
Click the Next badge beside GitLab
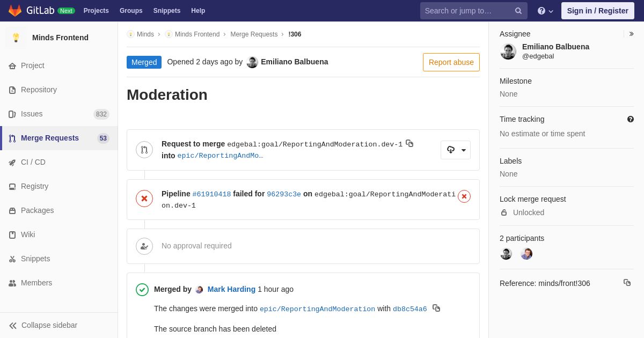point(66,11)
